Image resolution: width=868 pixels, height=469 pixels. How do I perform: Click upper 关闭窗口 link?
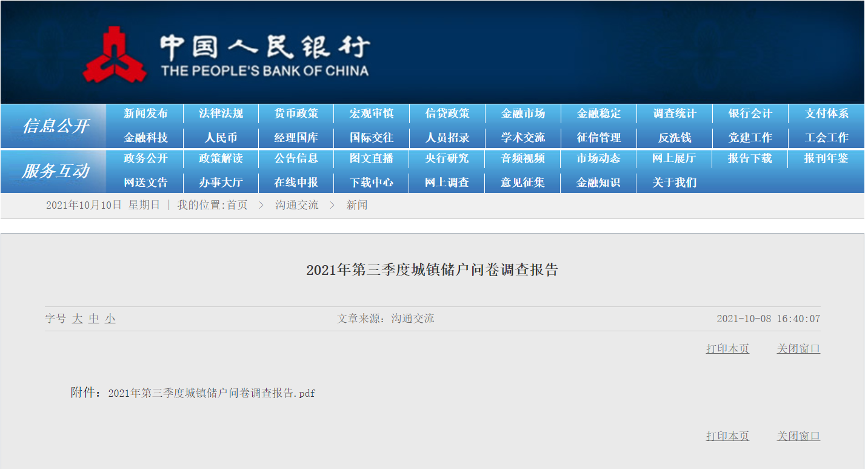tap(798, 349)
